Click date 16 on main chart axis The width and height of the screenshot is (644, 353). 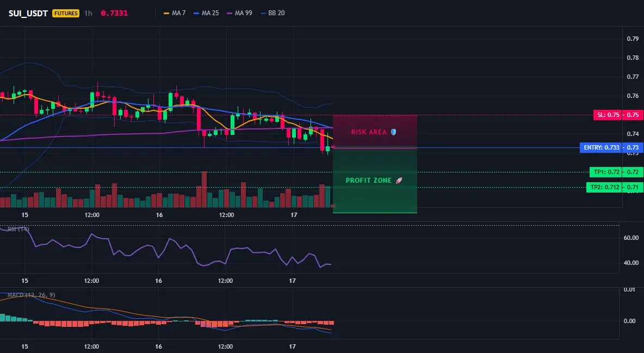pyautogui.click(x=159, y=215)
